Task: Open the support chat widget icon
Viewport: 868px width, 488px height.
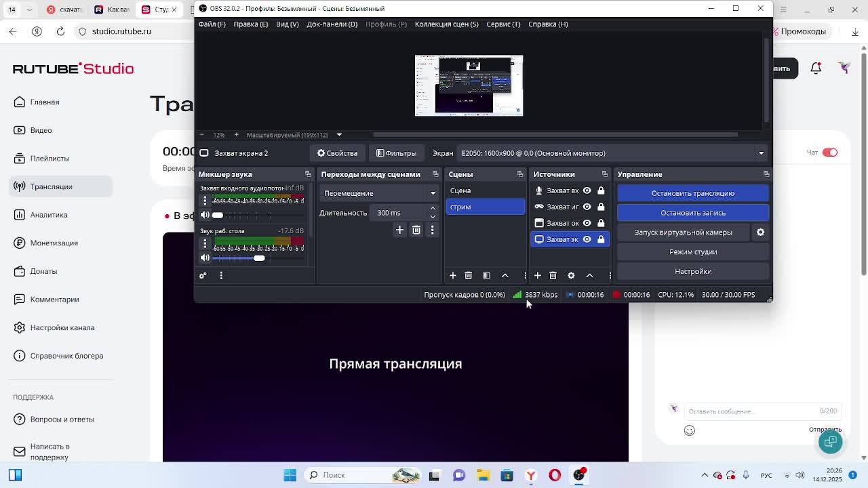Action: coord(830,441)
